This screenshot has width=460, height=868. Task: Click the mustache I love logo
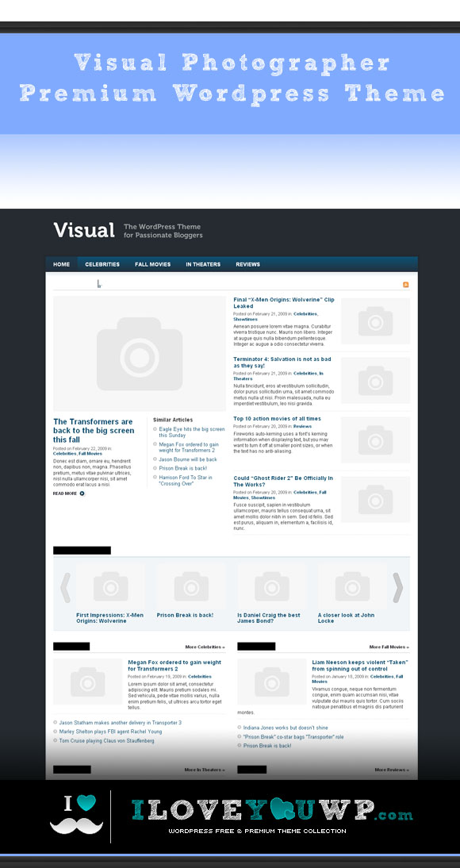(76, 816)
